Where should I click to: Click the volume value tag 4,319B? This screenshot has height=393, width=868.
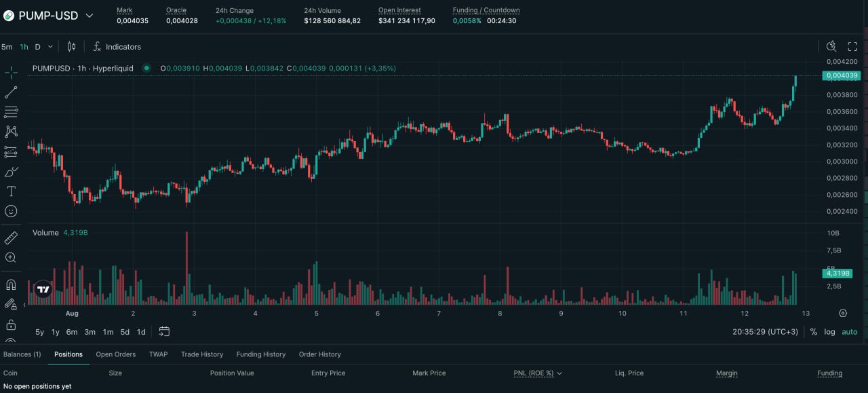(837, 273)
